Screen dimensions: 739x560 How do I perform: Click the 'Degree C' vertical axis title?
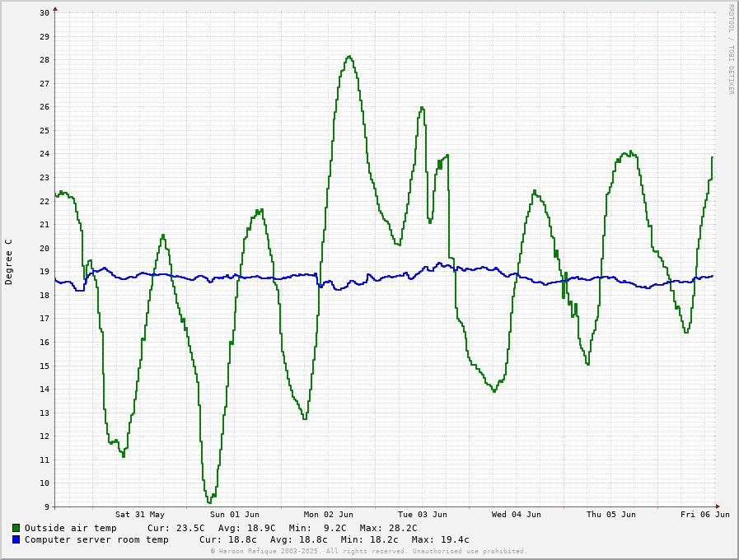click(9, 262)
